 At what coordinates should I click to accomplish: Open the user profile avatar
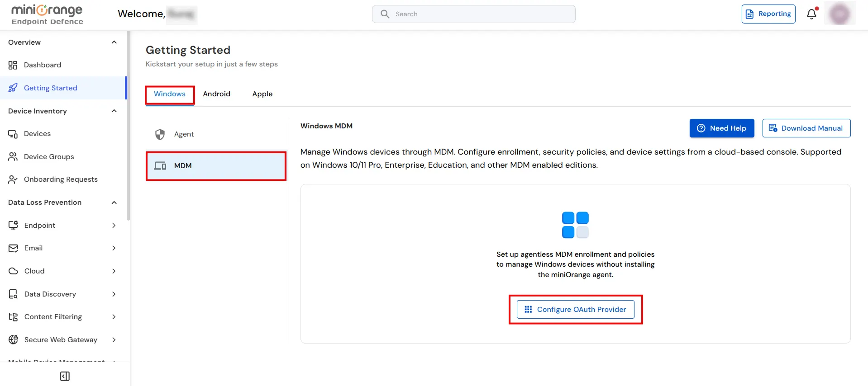tap(839, 14)
